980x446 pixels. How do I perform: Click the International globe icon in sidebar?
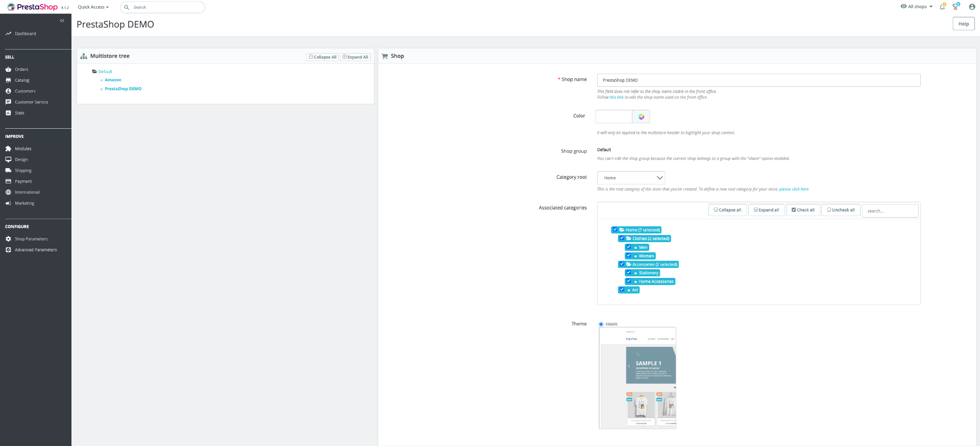coord(8,192)
